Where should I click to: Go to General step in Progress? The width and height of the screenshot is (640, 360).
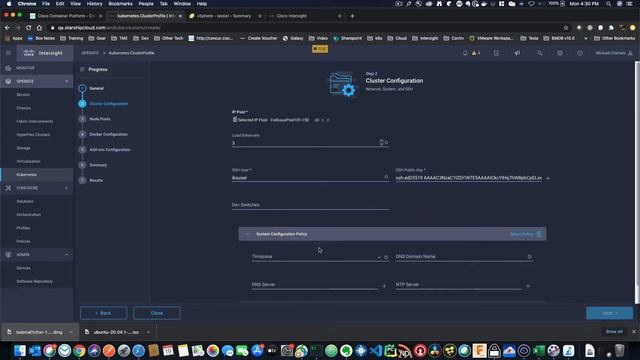pyautogui.click(x=96, y=88)
